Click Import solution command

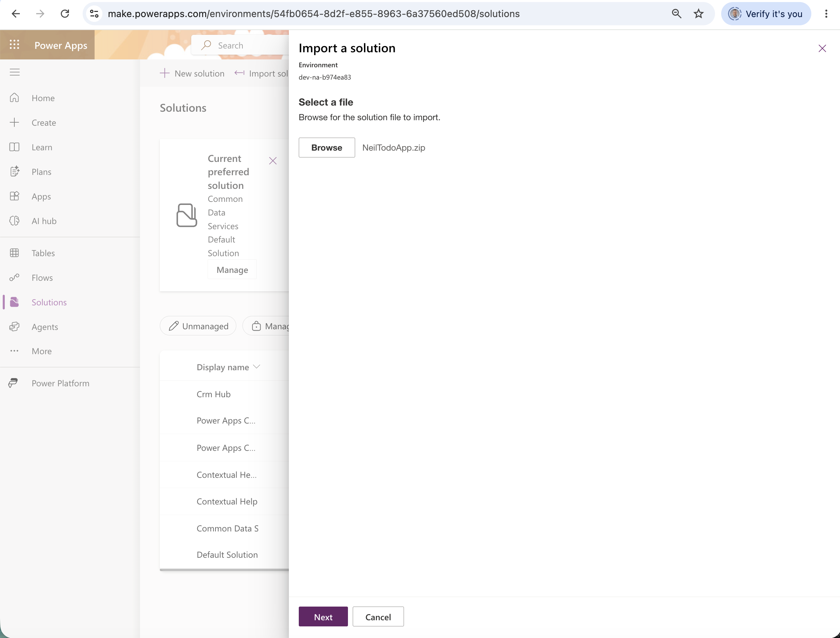tap(261, 73)
